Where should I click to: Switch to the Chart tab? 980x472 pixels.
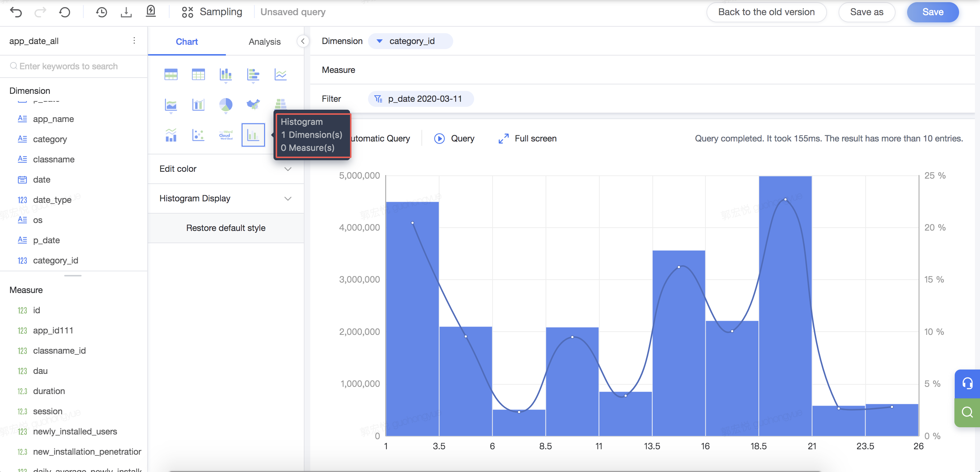(187, 42)
